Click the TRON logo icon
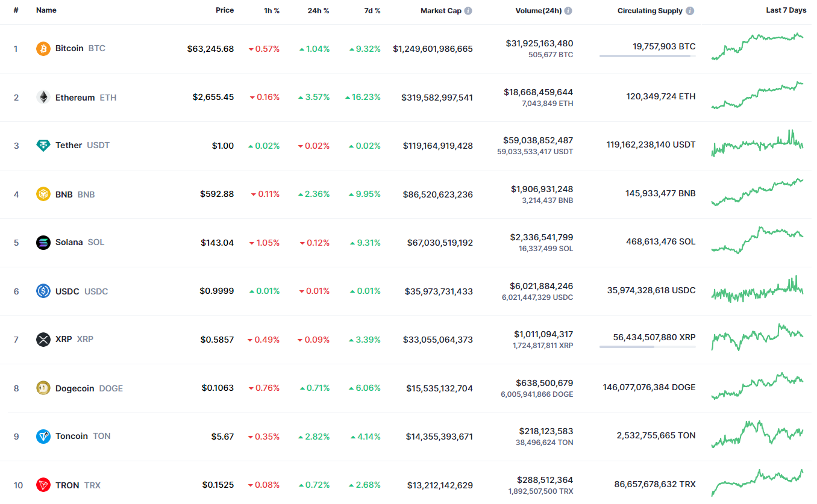817x504 pixels. pos(43,485)
